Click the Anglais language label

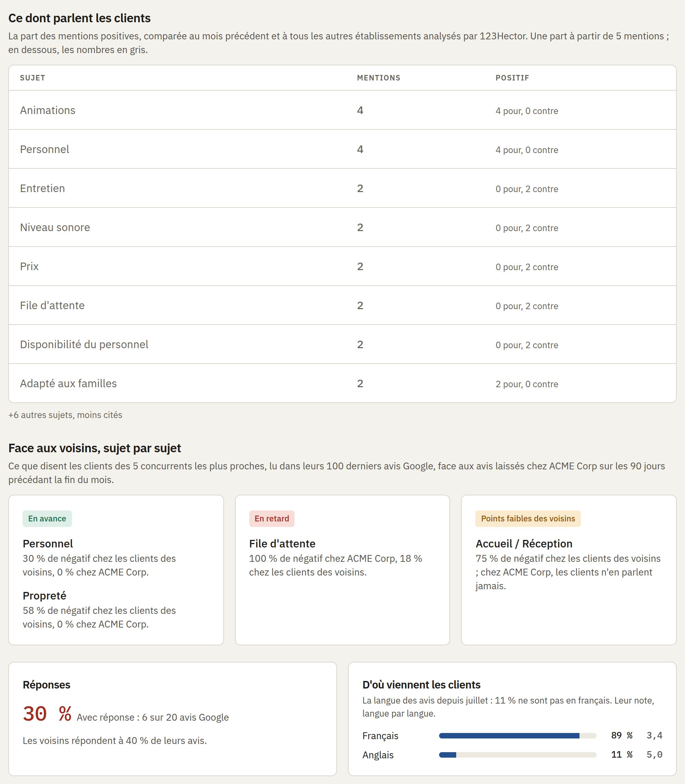(378, 755)
